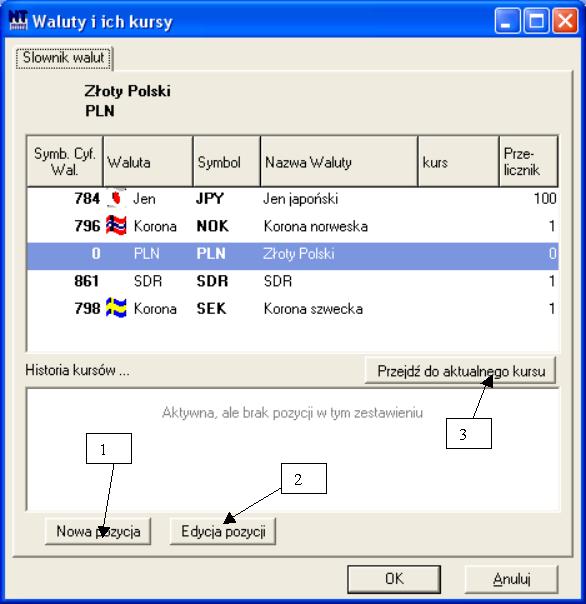586x604 pixels.
Task: Click the Japanese flag icon in the JPY row
Action: point(116,198)
